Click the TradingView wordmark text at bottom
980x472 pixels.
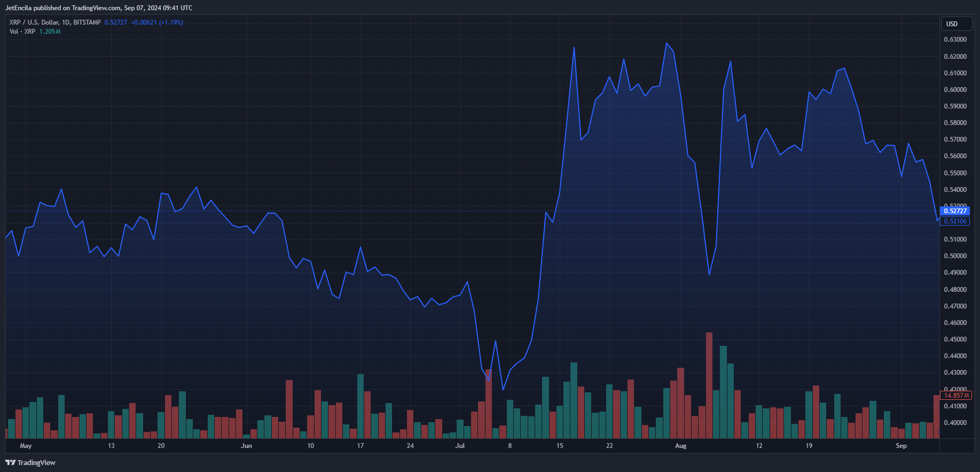[x=36, y=462]
